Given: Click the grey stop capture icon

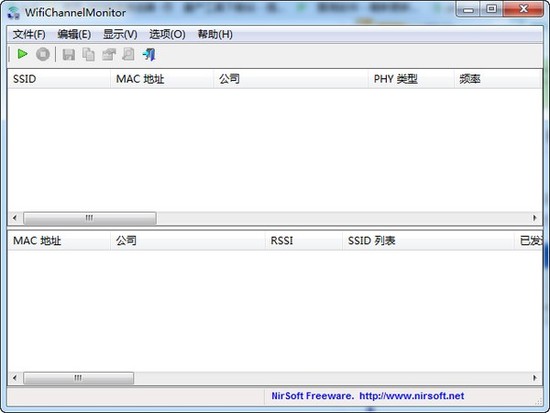Looking at the screenshot, I should [43, 54].
